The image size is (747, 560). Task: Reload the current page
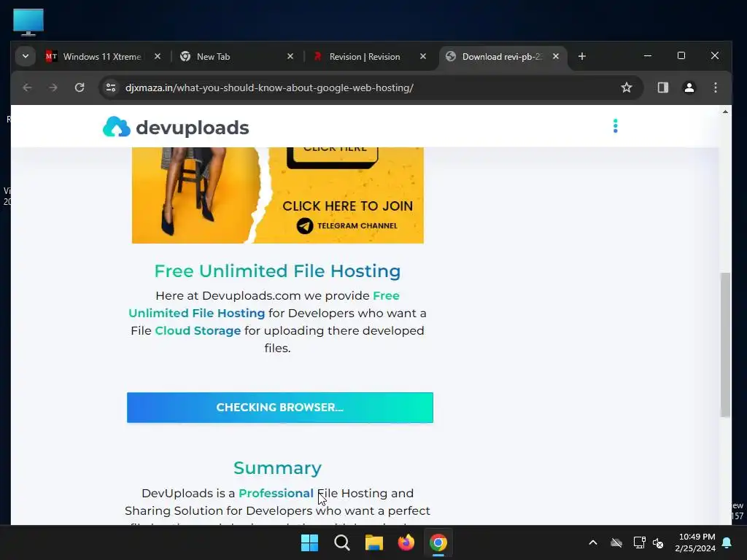(80, 87)
